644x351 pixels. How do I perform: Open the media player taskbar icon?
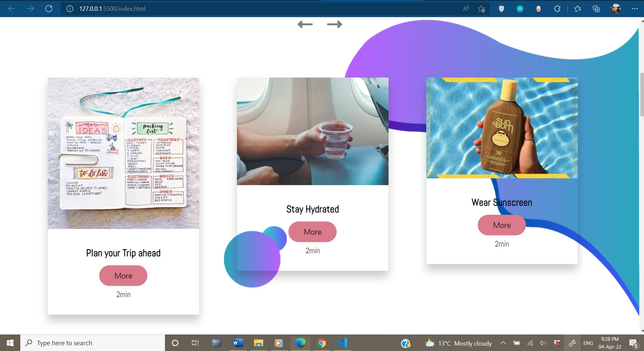[x=279, y=343]
